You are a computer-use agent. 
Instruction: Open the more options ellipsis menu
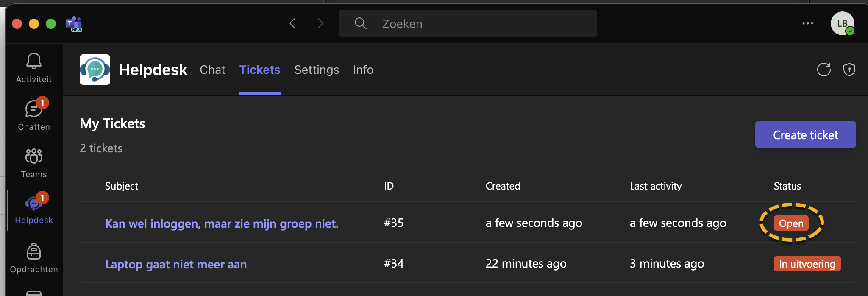point(808,23)
